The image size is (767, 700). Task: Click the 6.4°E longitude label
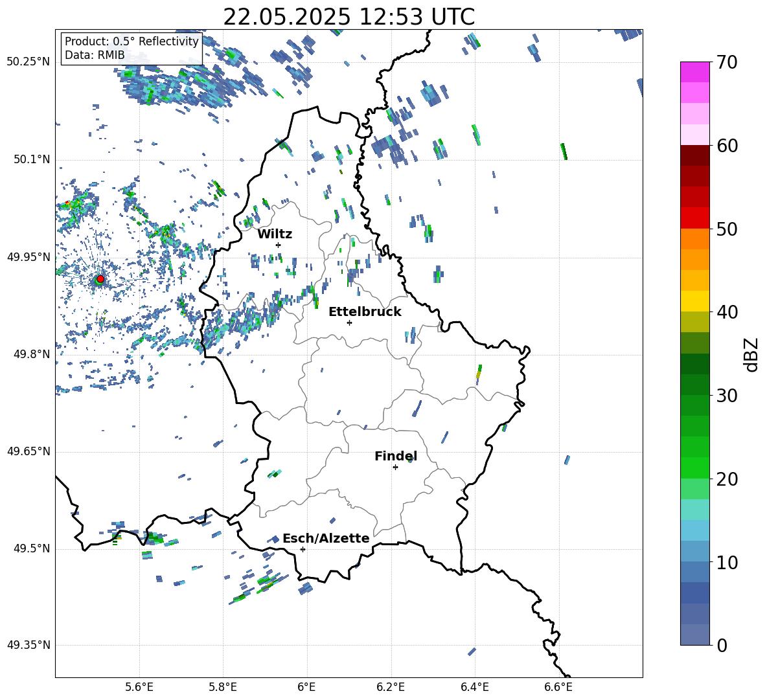click(474, 687)
